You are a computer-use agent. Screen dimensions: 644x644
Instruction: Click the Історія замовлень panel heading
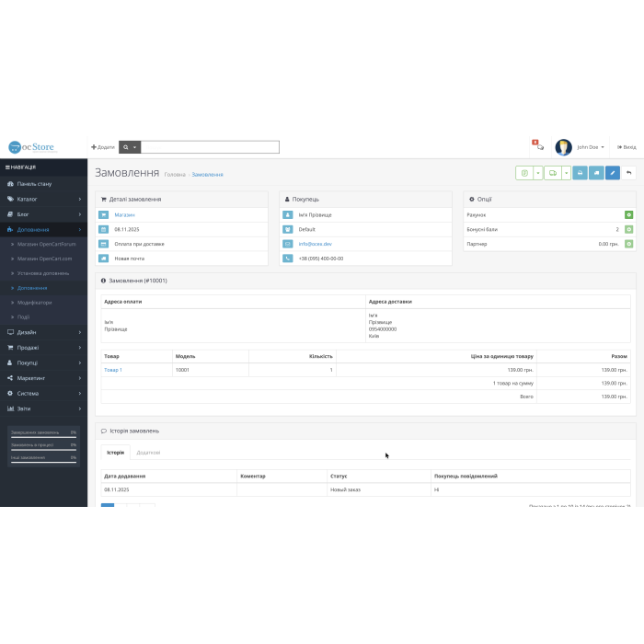[365, 431]
